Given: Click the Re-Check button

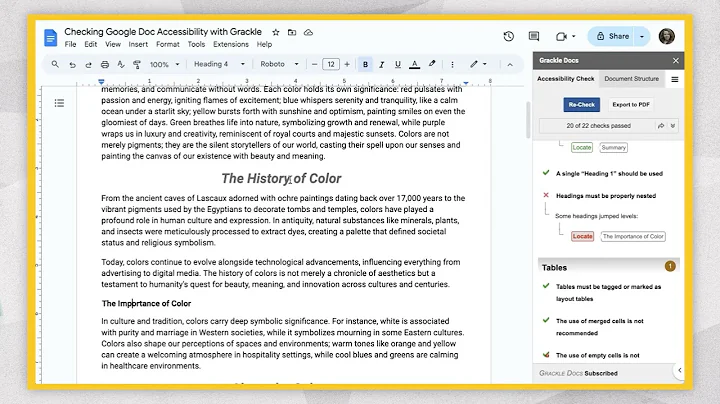Looking at the screenshot, I should pos(581,105).
